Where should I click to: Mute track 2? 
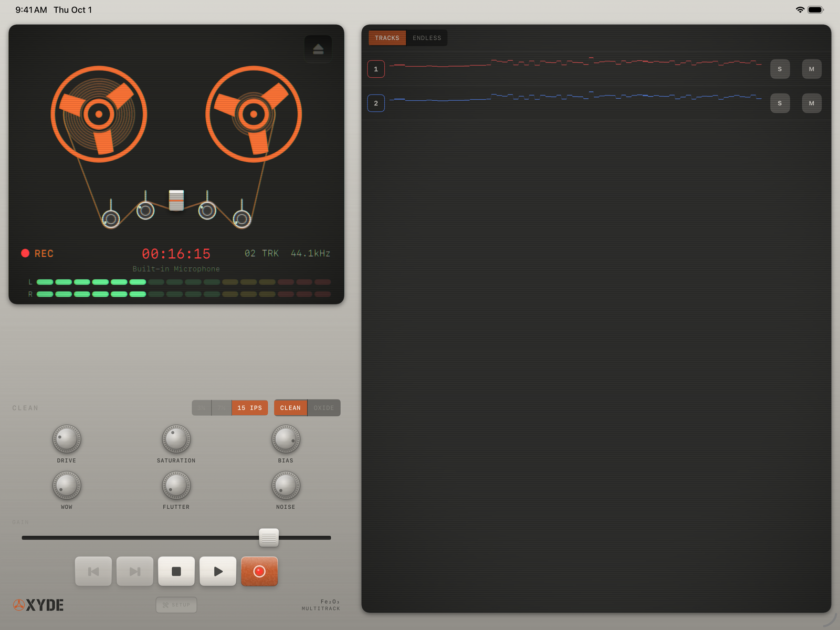tap(812, 103)
